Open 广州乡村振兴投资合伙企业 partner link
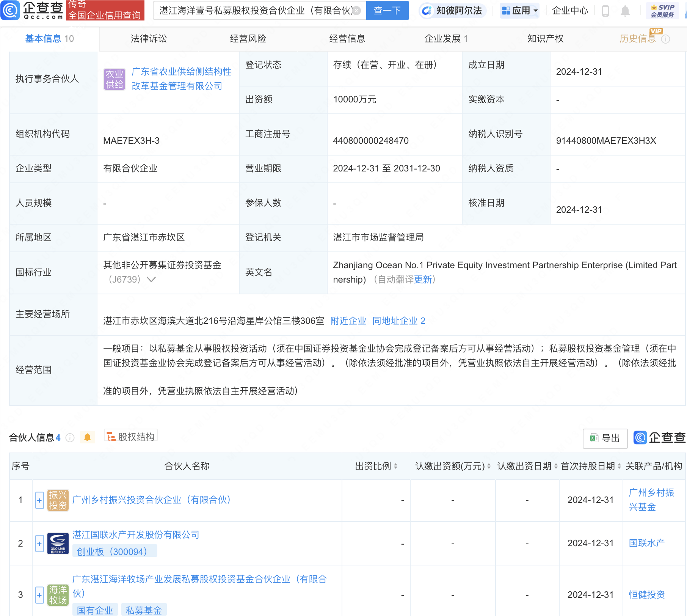687x616 pixels. point(152,500)
